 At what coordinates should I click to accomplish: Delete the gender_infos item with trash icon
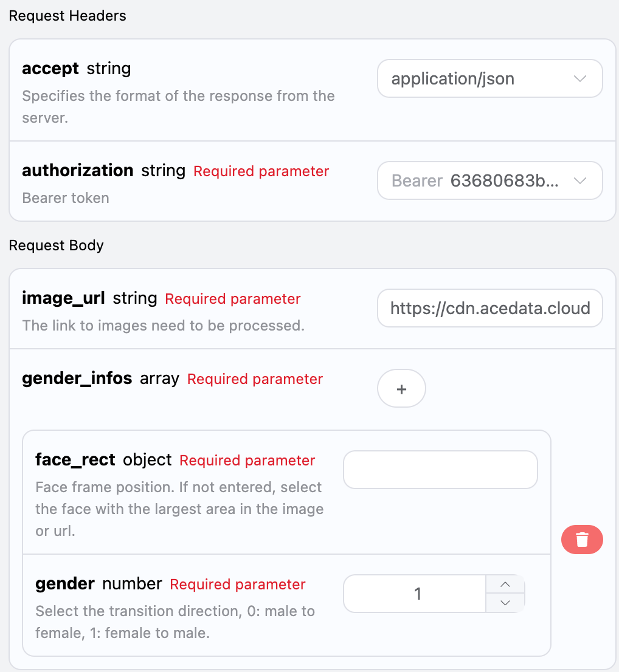[x=582, y=540]
